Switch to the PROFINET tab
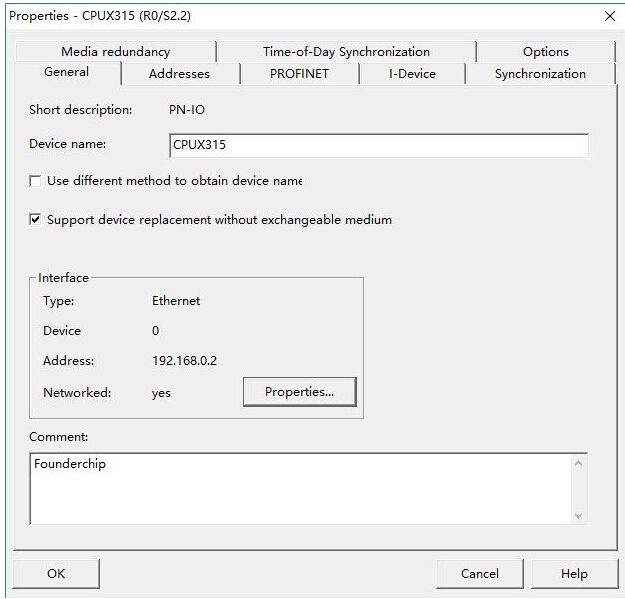Viewport: 625px width, 599px height. pos(299,74)
